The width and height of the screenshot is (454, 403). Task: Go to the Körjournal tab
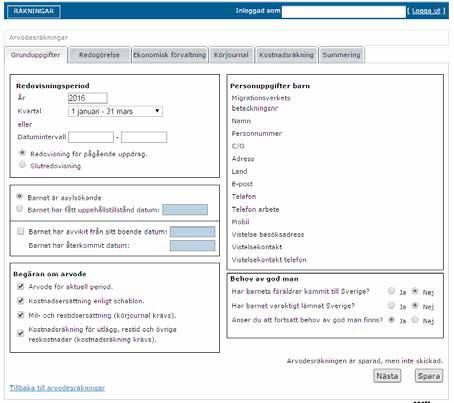(x=231, y=55)
